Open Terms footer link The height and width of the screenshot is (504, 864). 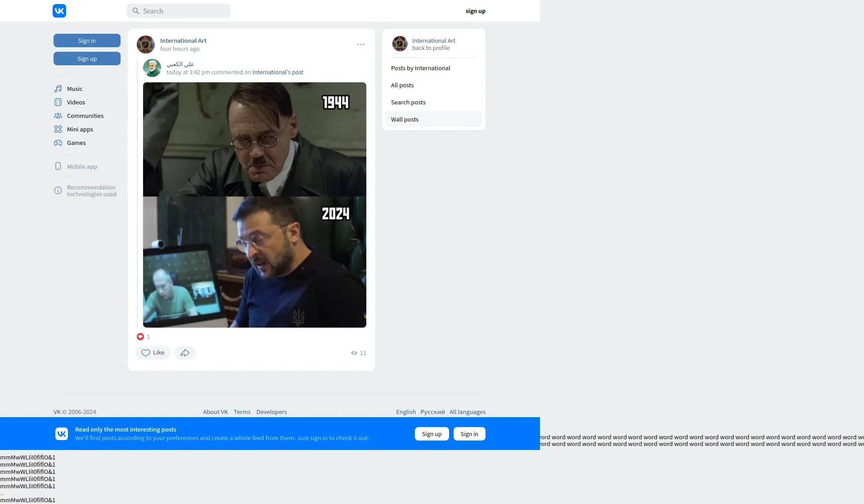[242, 412]
